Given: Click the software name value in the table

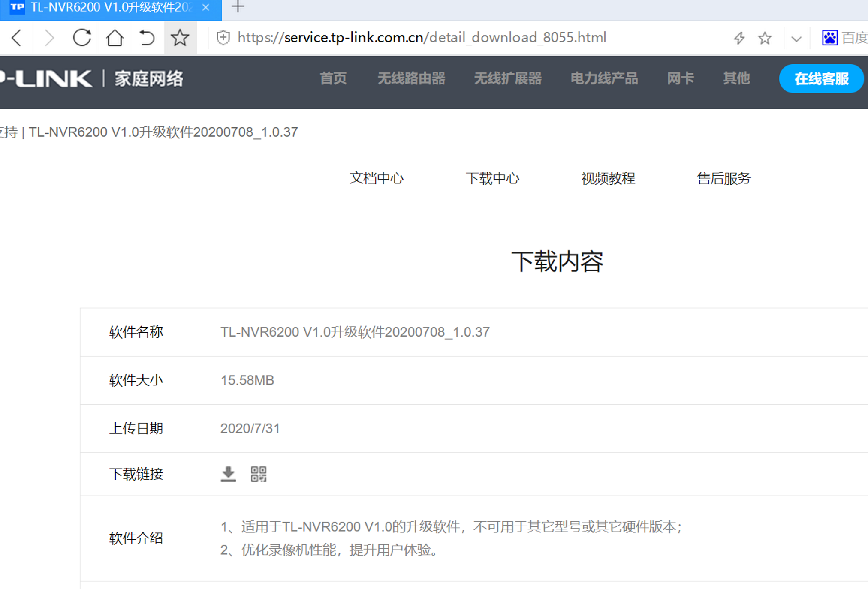Looking at the screenshot, I should click(355, 332).
